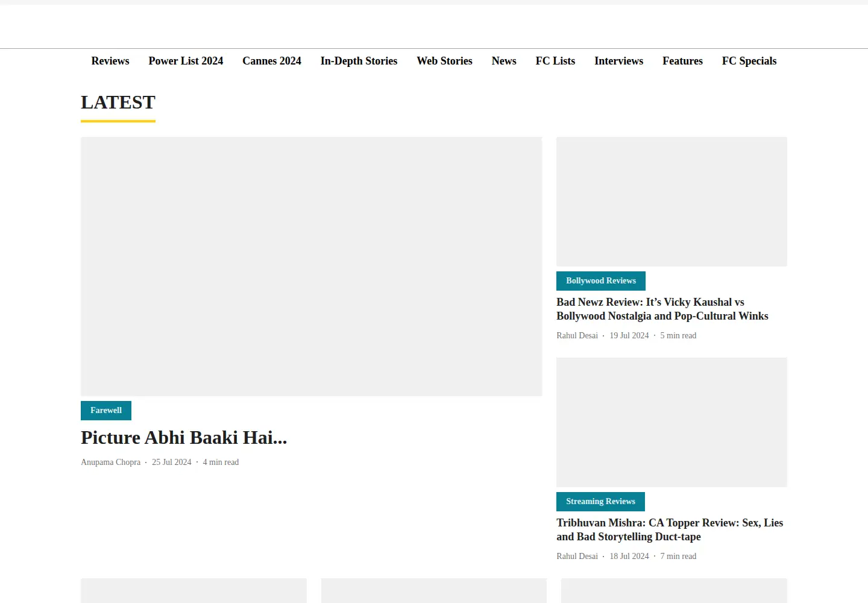Open Web Stories section
This screenshot has height=603, width=868.
[444, 61]
